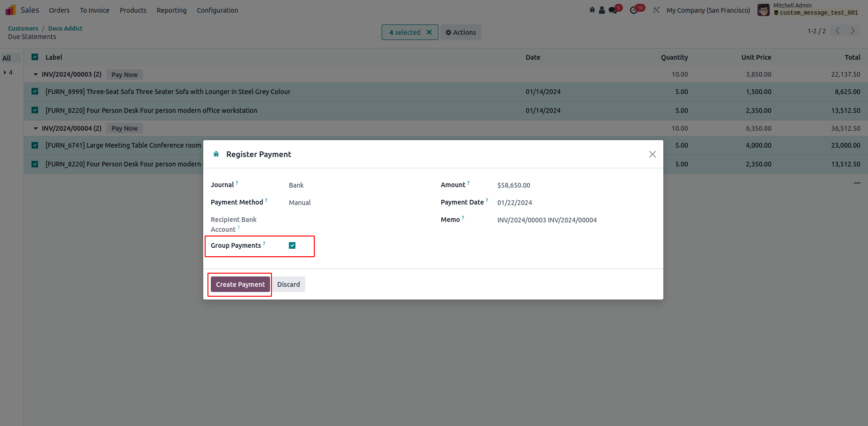Close the Register Payment dialog
868x426 pixels.
pyautogui.click(x=652, y=154)
